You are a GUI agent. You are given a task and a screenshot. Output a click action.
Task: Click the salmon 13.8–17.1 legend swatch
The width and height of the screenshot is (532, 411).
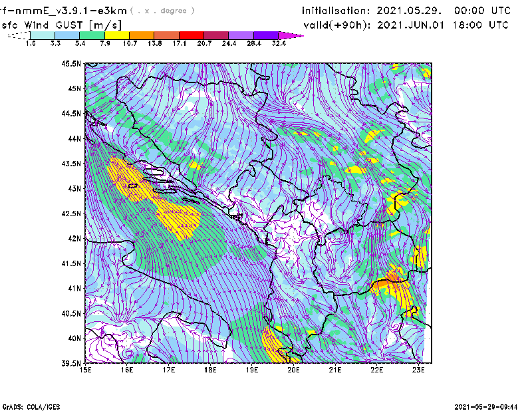(x=167, y=35)
